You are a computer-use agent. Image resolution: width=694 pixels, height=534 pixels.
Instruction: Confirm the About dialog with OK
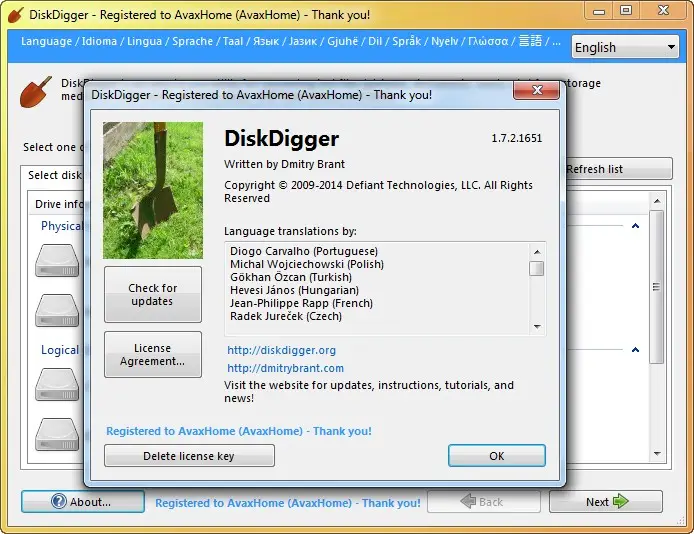coord(497,456)
